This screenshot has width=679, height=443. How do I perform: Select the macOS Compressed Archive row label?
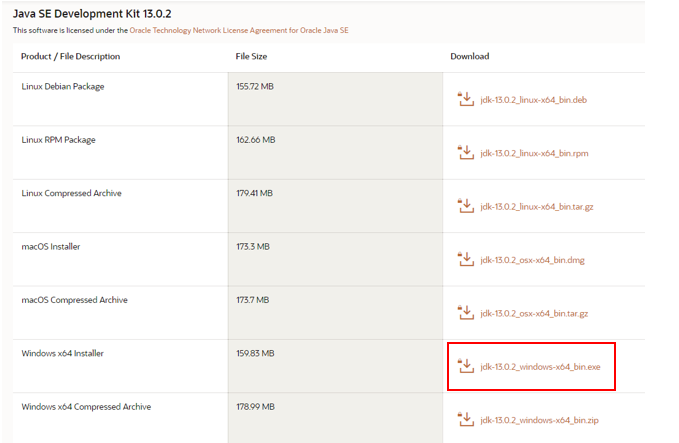(74, 300)
